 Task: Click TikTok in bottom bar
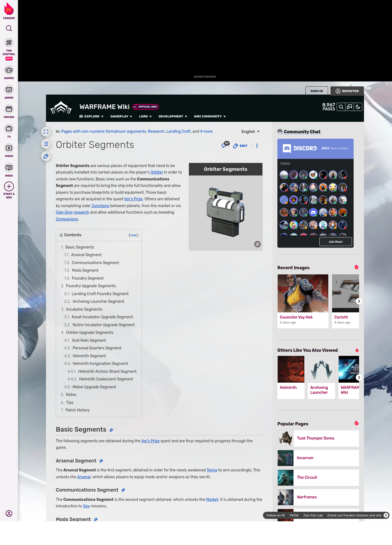(294, 515)
